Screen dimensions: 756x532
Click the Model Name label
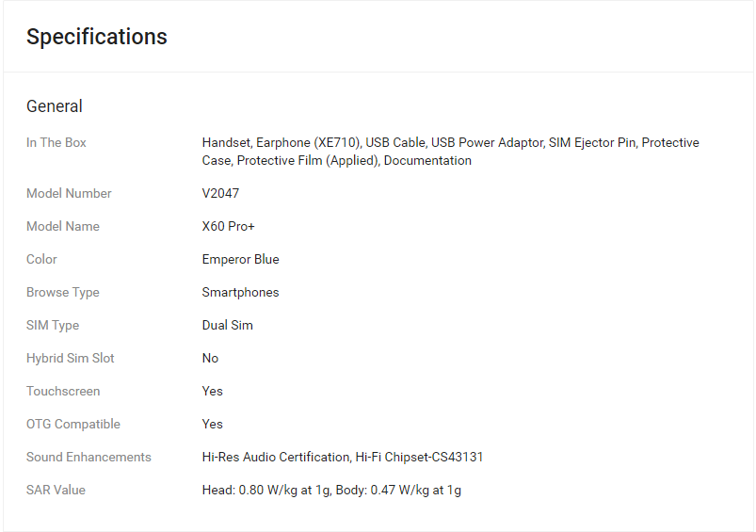pyautogui.click(x=63, y=226)
